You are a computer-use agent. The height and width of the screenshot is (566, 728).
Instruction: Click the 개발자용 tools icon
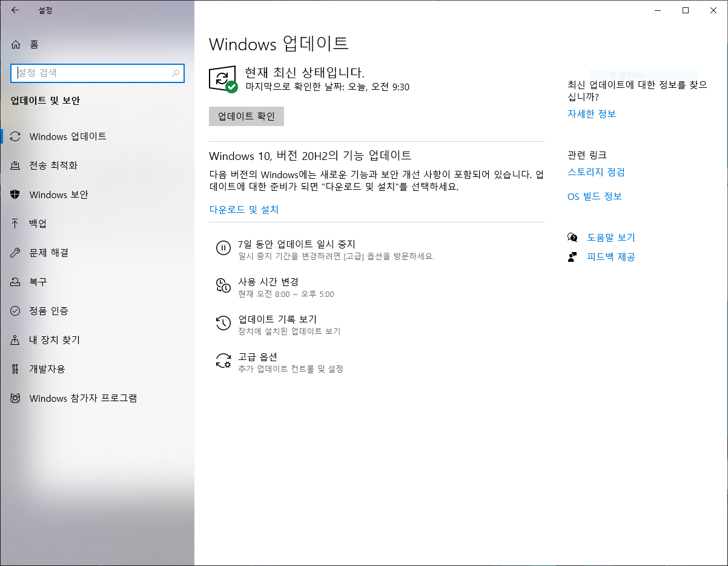pos(16,369)
